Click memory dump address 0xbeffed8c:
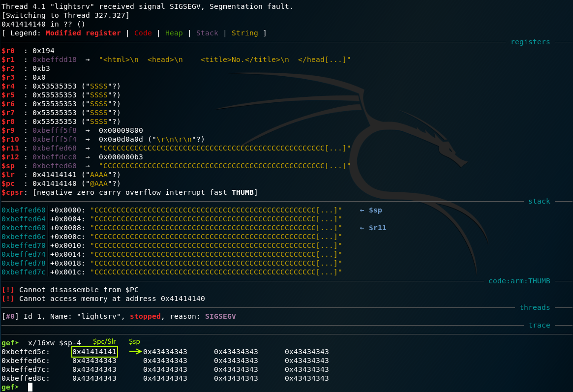Screen dimensions: 573x392 point(26,379)
